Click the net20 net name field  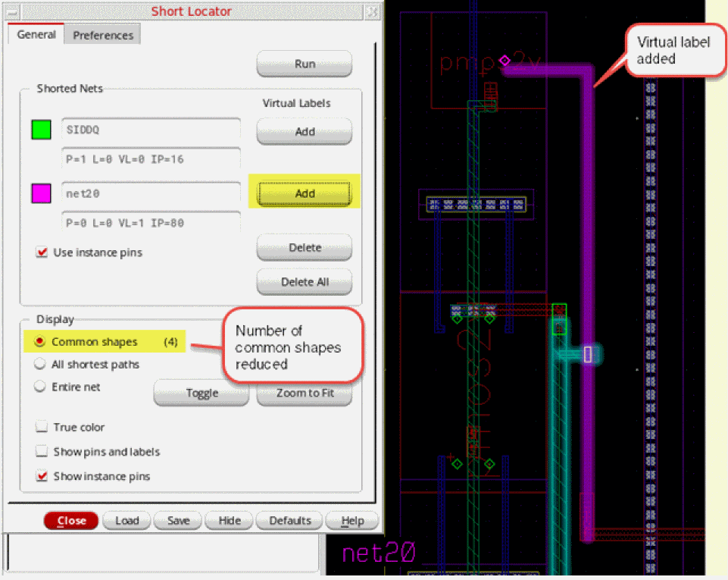(151, 193)
